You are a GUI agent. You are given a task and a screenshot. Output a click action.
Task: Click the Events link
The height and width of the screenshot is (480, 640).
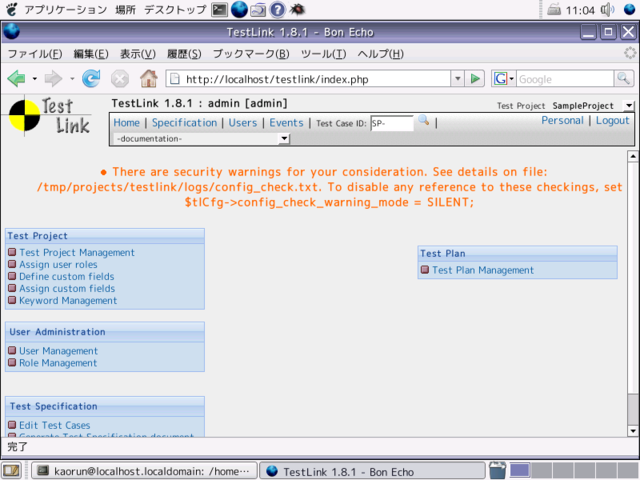pyautogui.click(x=287, y=123)
